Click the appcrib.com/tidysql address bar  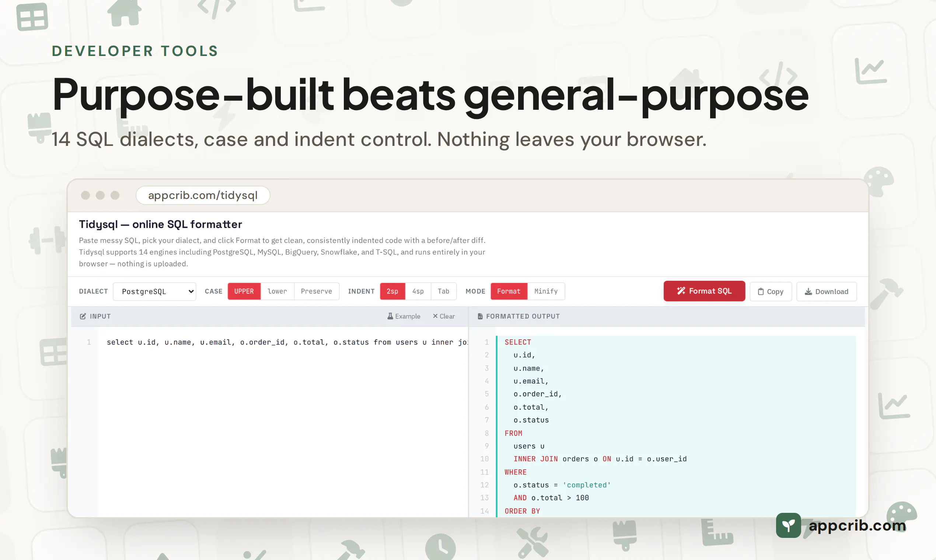203,195
